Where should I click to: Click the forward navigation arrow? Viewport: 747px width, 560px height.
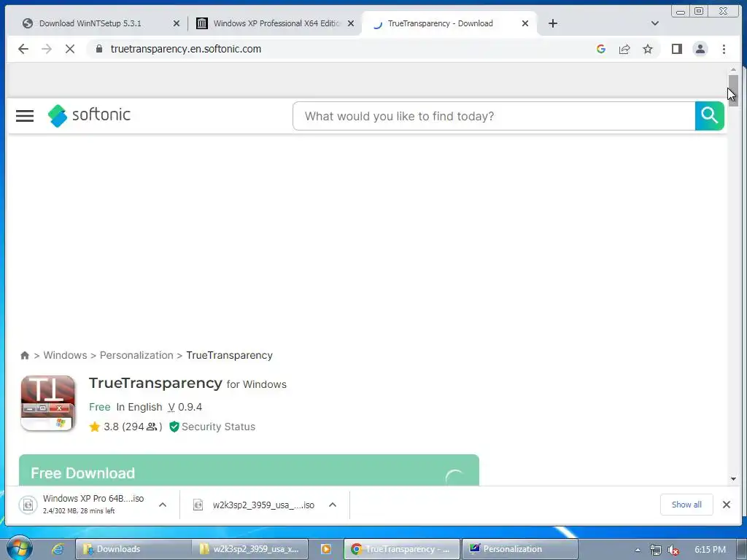click(46, 49)
